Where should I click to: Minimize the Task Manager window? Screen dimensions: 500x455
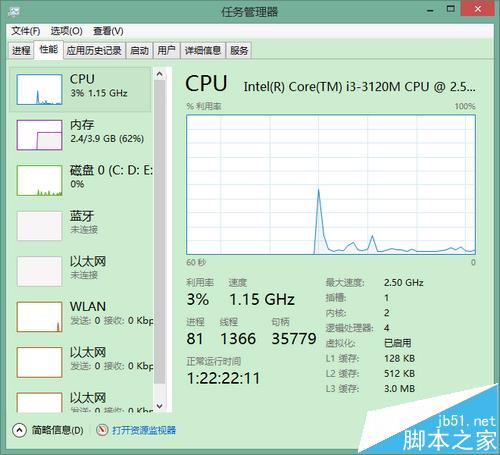[430, 10]
